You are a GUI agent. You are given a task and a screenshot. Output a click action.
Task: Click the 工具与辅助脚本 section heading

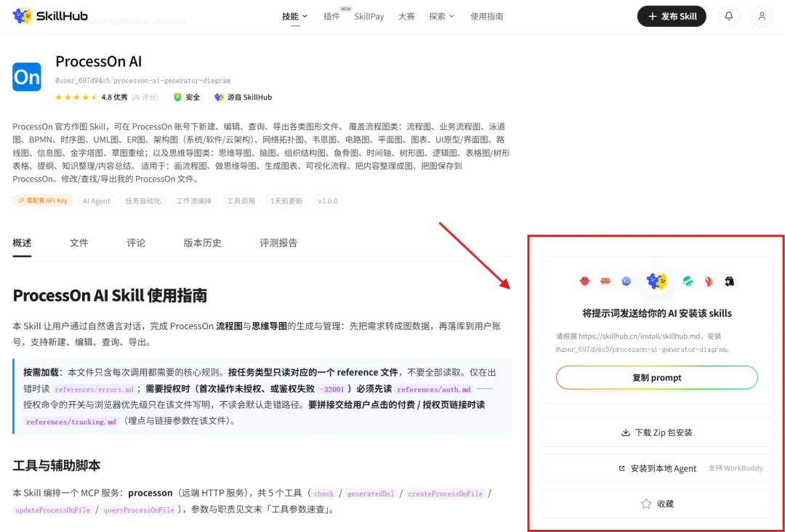pos(57,465)
